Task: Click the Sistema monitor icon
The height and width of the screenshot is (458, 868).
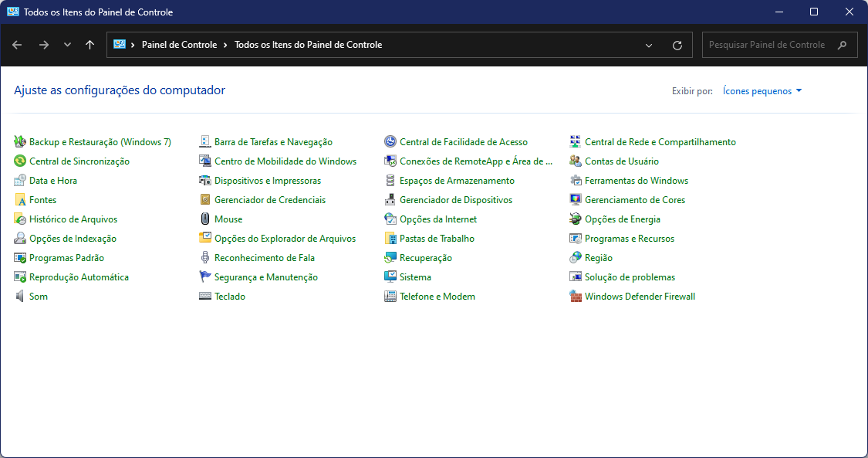Action: (390, 277)
